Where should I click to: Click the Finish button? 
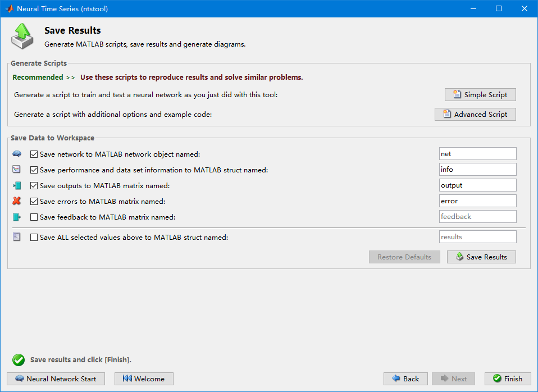pos(508,379)
